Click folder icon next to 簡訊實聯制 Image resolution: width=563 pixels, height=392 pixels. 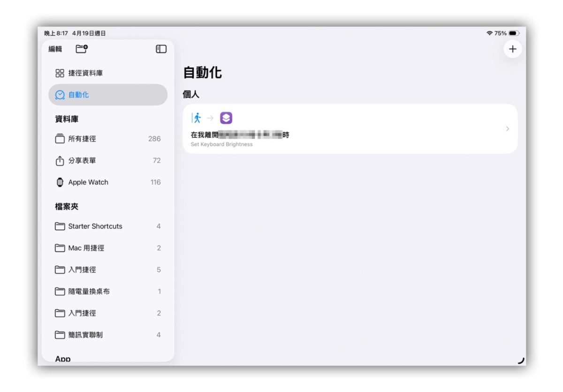pyautogui.click(x=60, y=335)
